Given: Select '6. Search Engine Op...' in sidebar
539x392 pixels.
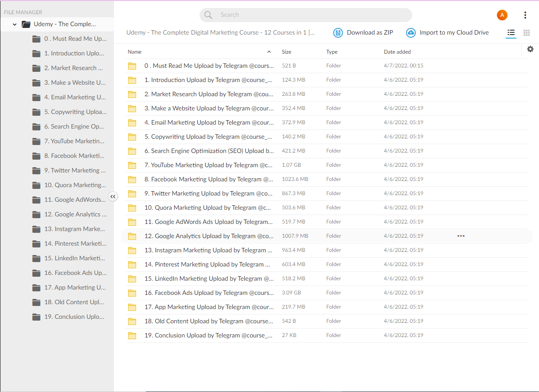Looking at the screenshot, I should pos(74,127).
